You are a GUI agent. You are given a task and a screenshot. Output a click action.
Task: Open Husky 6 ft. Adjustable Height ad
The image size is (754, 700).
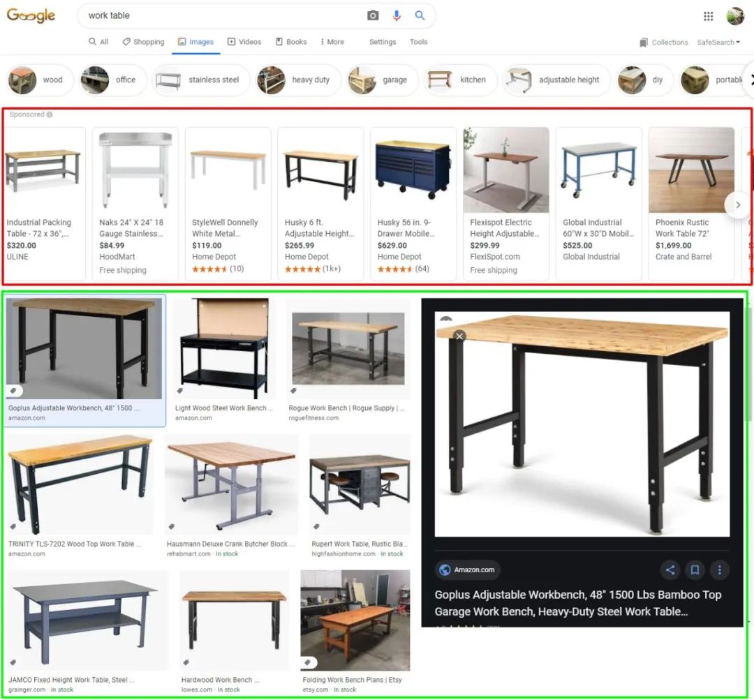coord(320,203)
